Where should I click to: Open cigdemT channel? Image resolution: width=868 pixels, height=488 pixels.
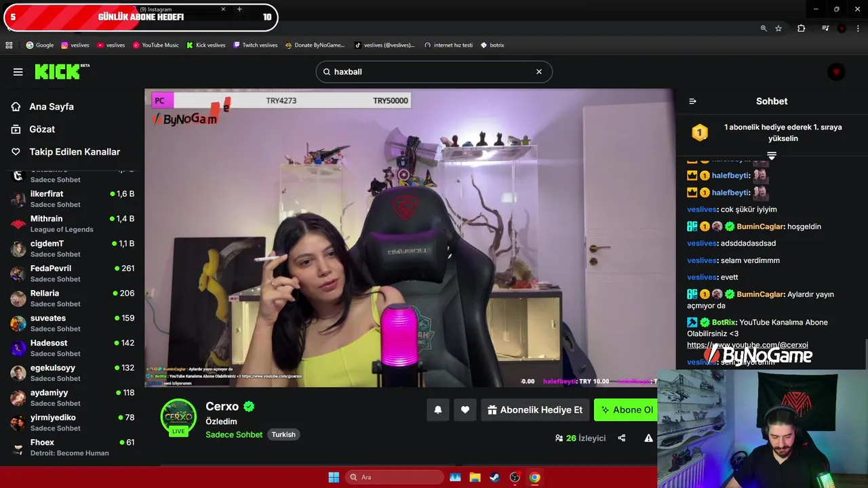click(x=72, y=249)
